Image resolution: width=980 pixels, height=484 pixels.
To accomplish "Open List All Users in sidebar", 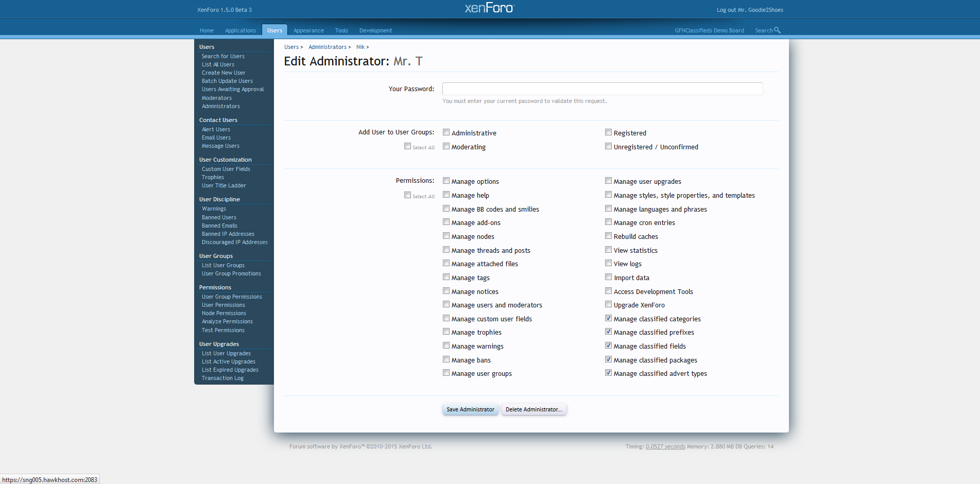I will [218, 64].
